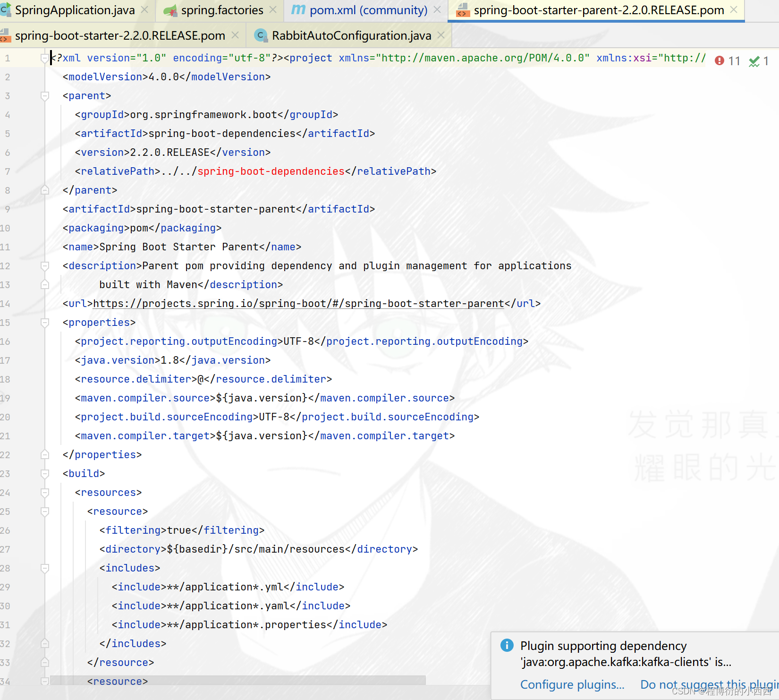Close pom.xml (community) tab
Image resolution: width=779 pixels, height=700 pixels.
(x=437, y=9)
